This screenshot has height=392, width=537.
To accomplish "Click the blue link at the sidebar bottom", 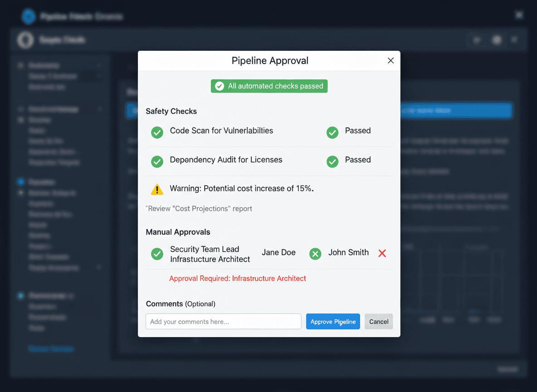I will (x=51, y=348).
